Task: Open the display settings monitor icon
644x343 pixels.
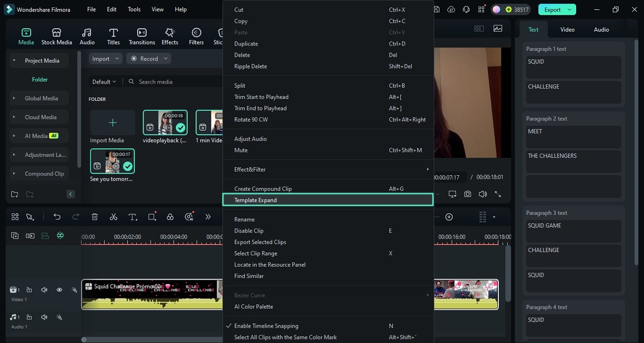Action: [452, 195]
